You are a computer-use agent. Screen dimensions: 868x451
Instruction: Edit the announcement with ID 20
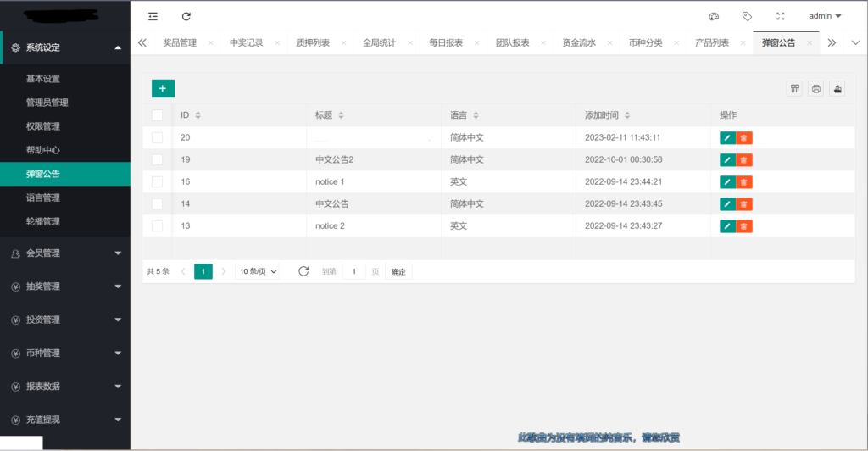click(x=727, y=138)
